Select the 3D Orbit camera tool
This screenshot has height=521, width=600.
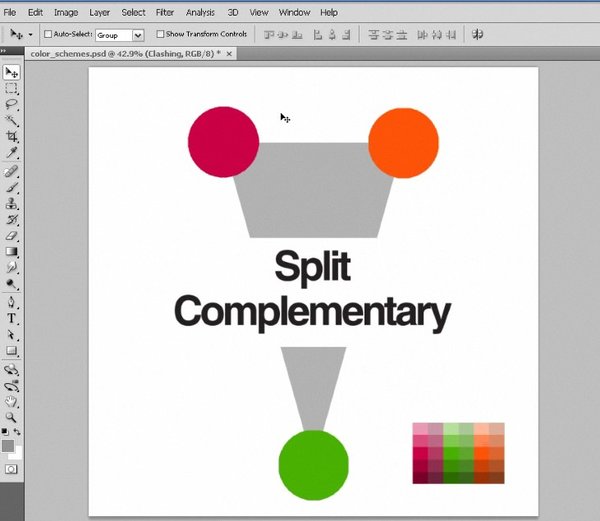coord(11,386)
